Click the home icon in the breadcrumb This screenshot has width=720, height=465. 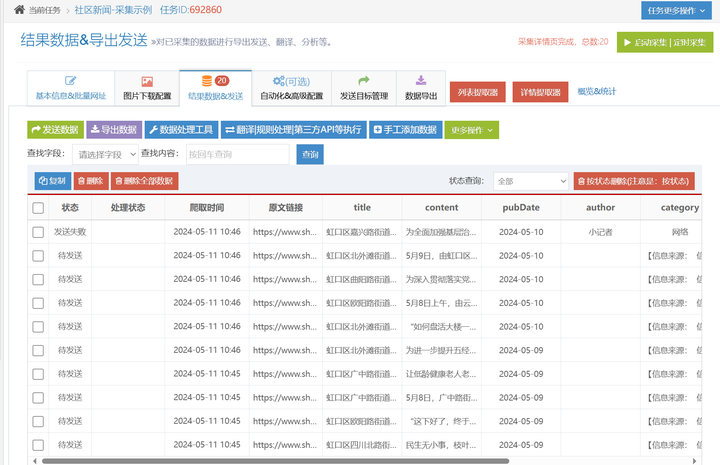click(x=19, y=10)
